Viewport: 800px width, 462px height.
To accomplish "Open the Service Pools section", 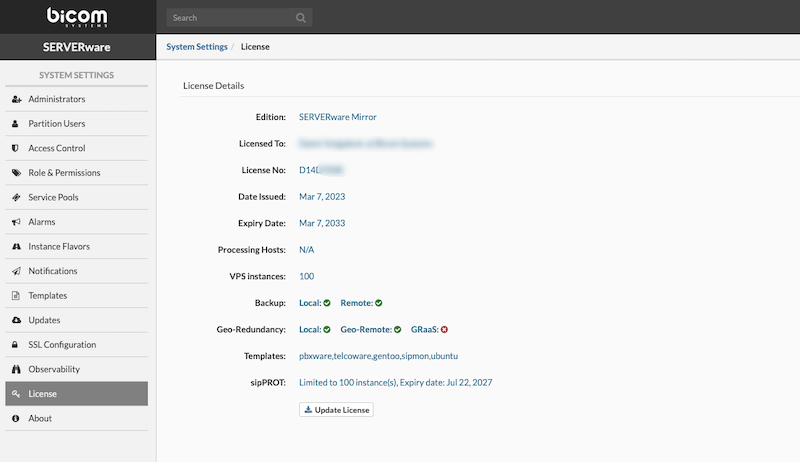I will point(53,197).
